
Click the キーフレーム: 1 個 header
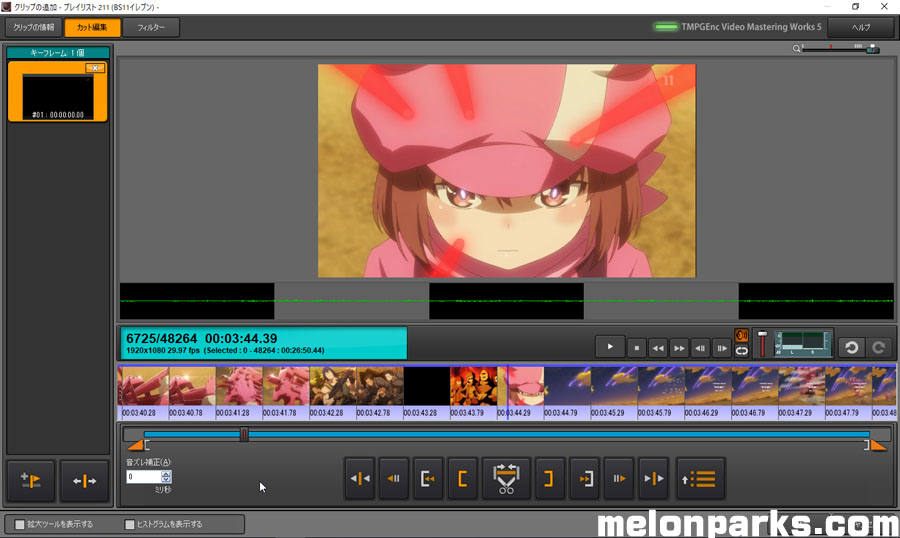point(57,52)
